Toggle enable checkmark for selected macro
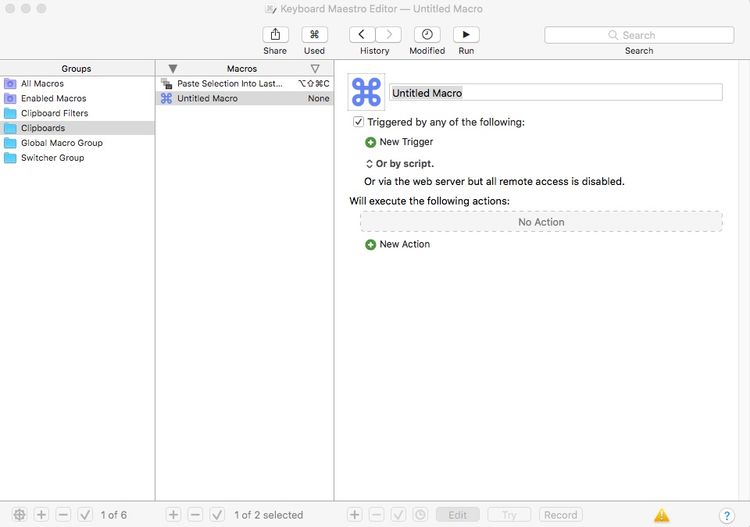 217,515
